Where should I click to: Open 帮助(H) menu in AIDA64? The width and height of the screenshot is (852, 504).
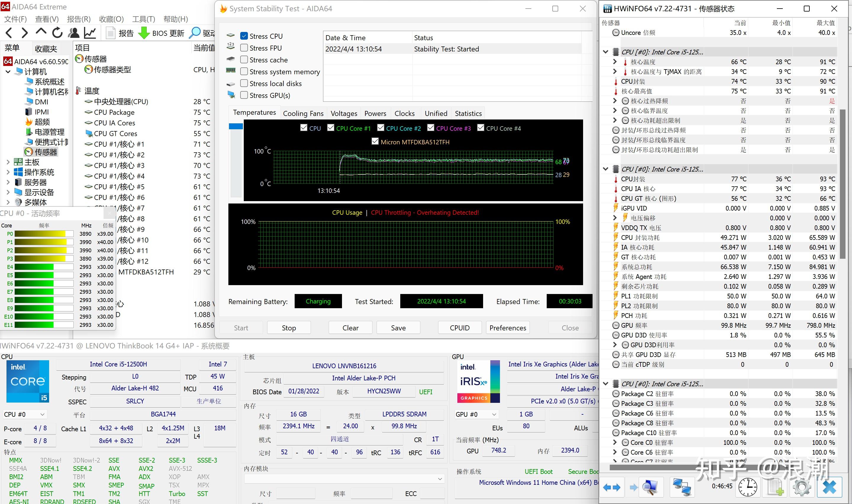(175, 19)
